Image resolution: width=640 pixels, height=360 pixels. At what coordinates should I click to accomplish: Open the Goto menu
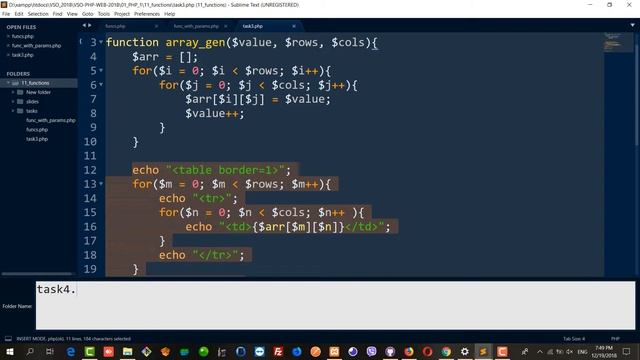click(88, 14)
